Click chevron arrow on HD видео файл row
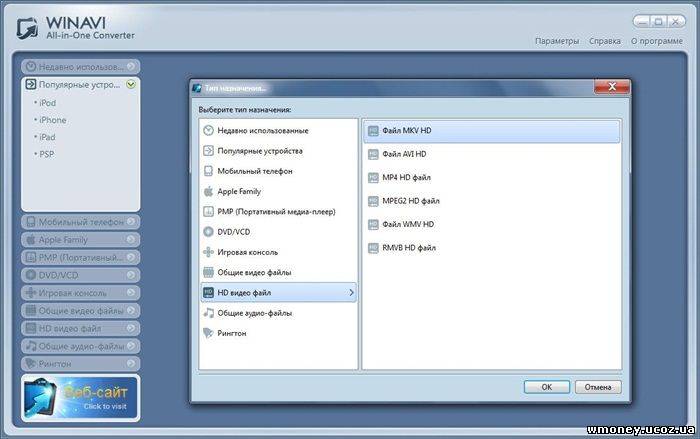The height and width of the screenshot is (439, 700). point(351,293)
